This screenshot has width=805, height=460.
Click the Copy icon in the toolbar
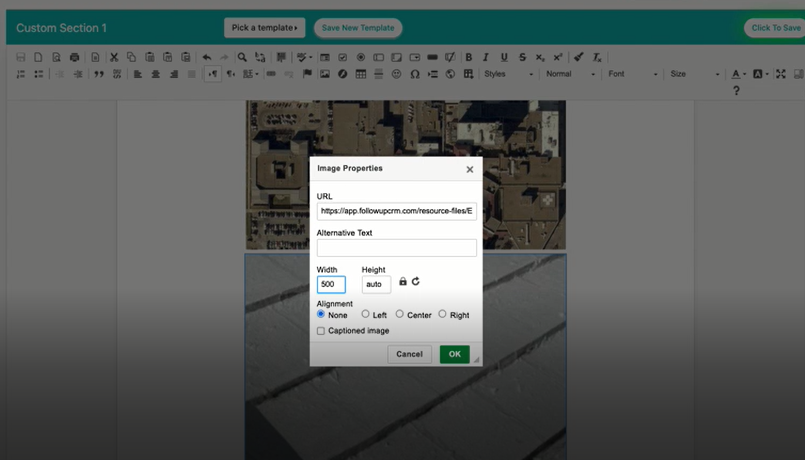(131, 57)
